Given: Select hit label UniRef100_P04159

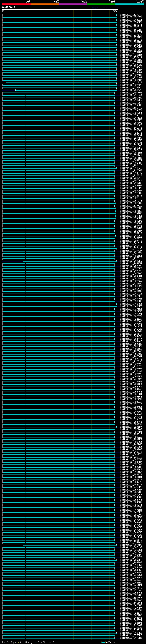Looking at the screenshot, I should pyautogui.click(x=131, y=263).
